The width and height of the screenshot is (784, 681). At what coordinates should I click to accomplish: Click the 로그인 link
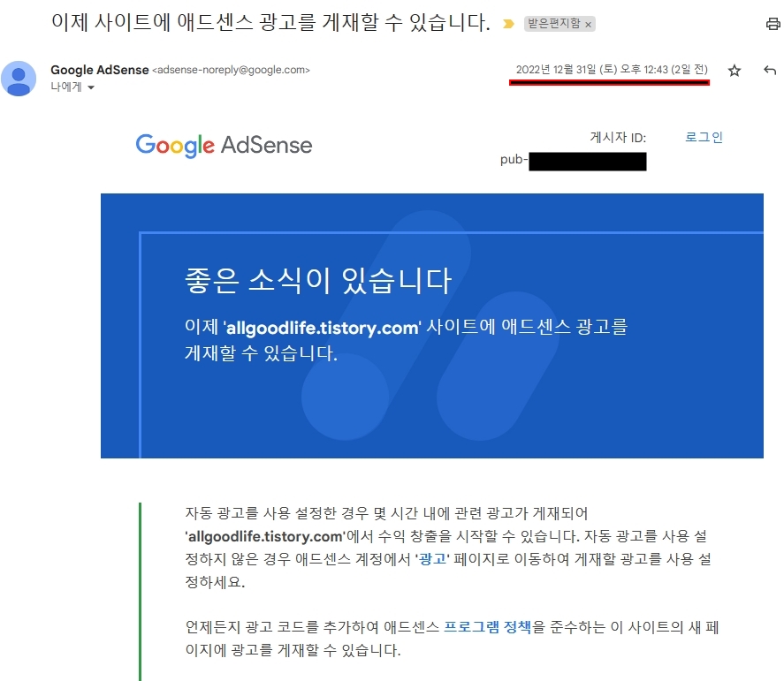tap(704, 137)
